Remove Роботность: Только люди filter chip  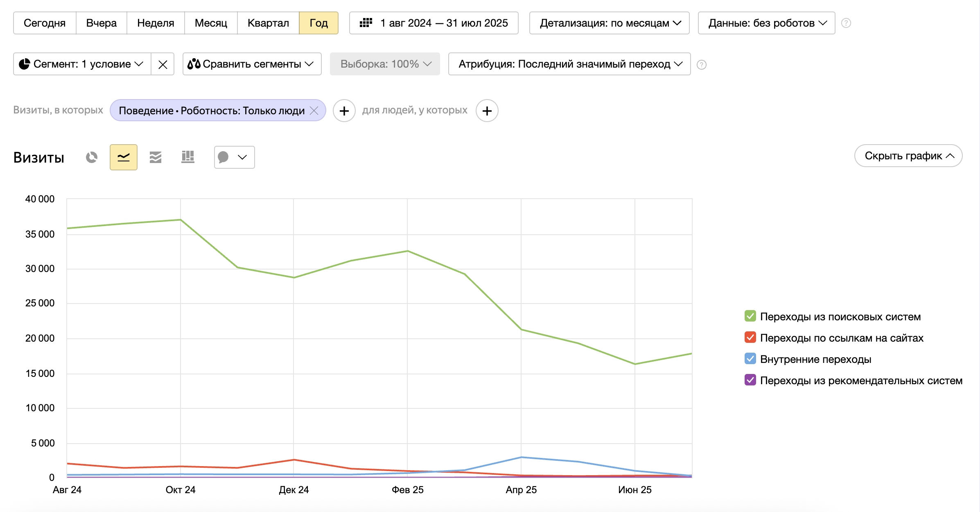[314, 111]
